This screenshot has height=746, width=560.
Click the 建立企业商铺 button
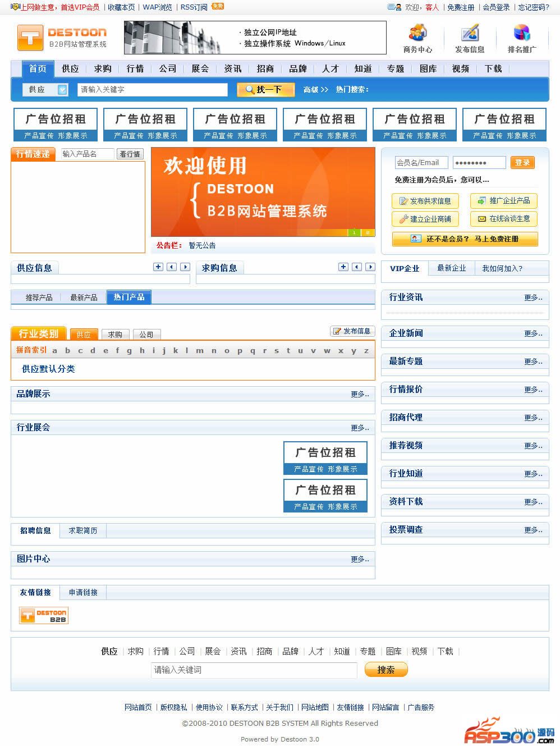(425, 219)
